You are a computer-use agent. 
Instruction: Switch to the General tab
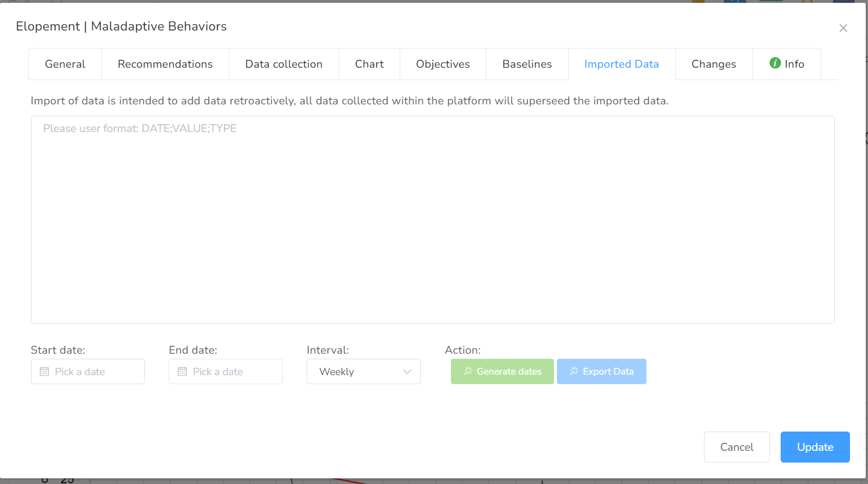pyautogui.click(x=65, y=64)
